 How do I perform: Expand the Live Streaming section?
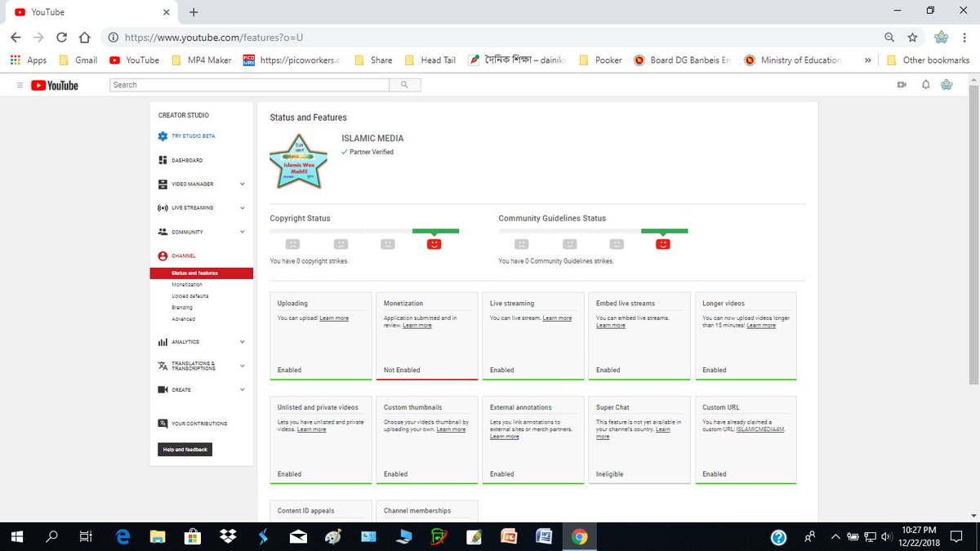point(243,208)
